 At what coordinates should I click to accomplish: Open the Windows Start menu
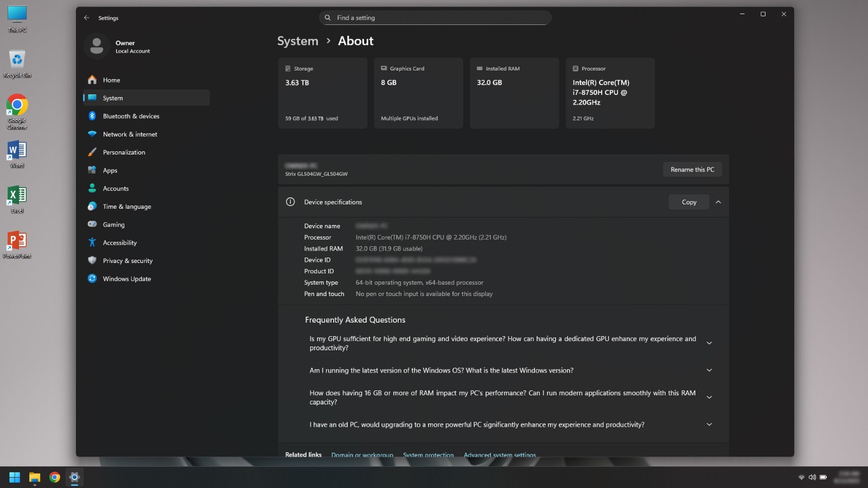click(15, 477)
